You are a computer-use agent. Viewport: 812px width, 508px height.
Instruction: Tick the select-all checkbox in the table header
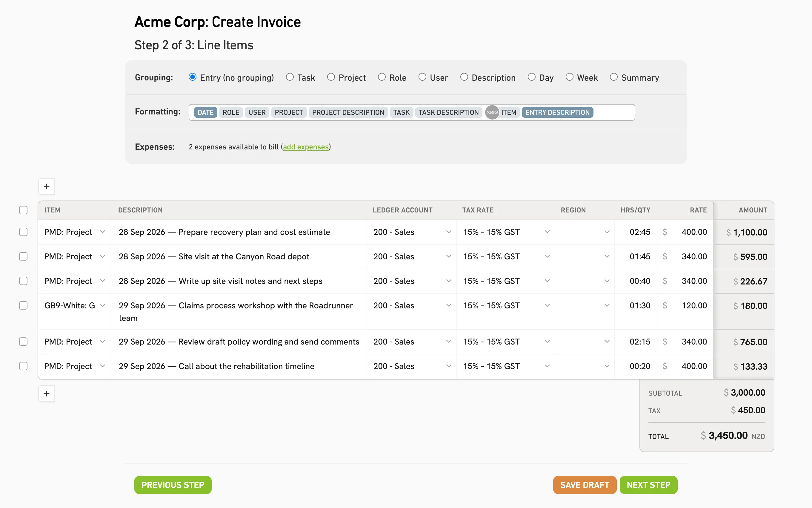23,210
